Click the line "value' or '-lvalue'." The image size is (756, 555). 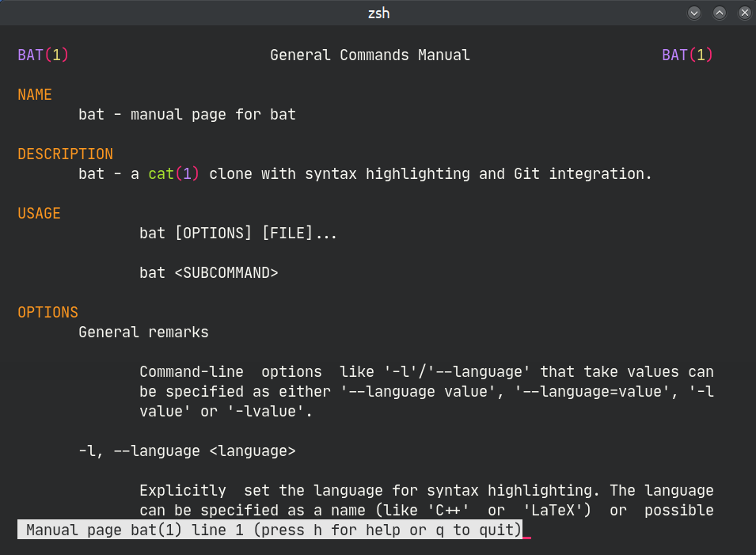[x=226, y=412]
